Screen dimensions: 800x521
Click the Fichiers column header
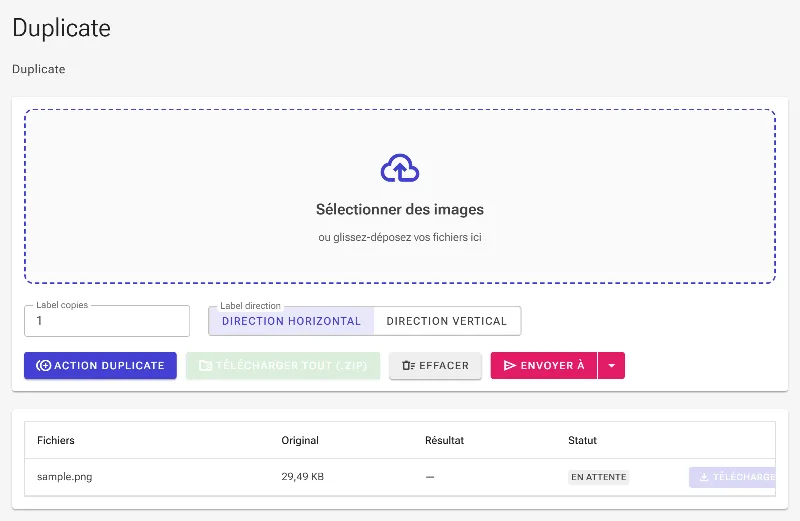click(x=56, y=440)
